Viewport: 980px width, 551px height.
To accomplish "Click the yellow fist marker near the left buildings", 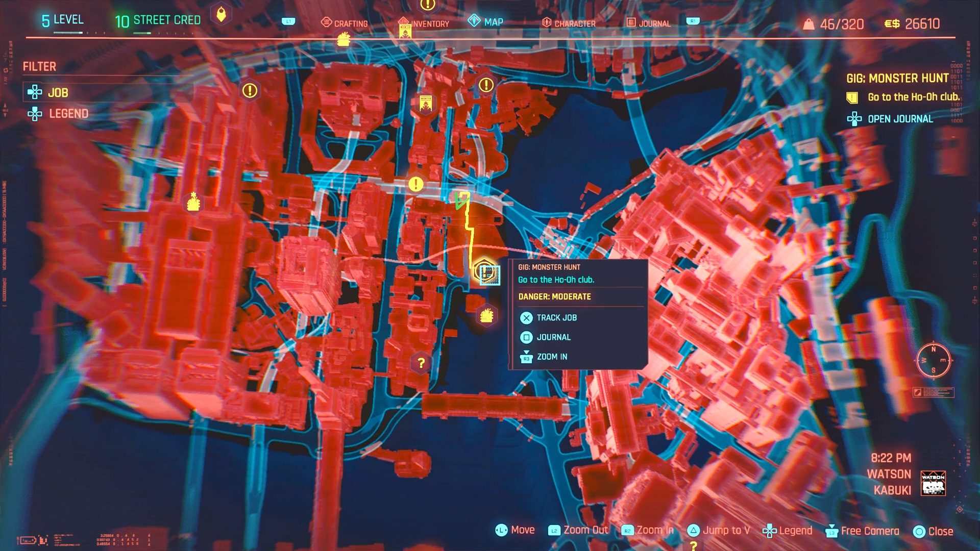I will (x=193, y=202).
